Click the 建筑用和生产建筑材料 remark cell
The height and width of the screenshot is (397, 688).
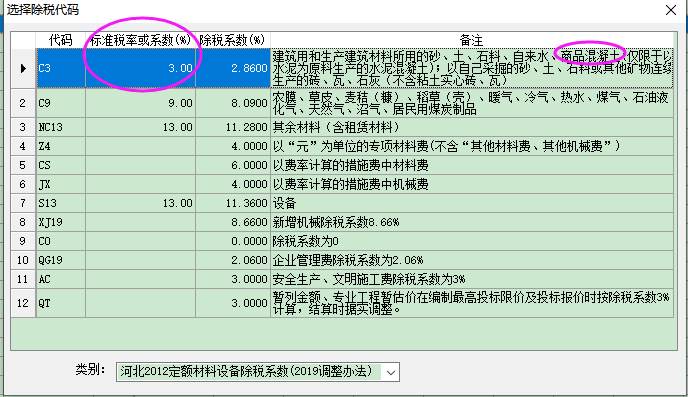[472, 68]
